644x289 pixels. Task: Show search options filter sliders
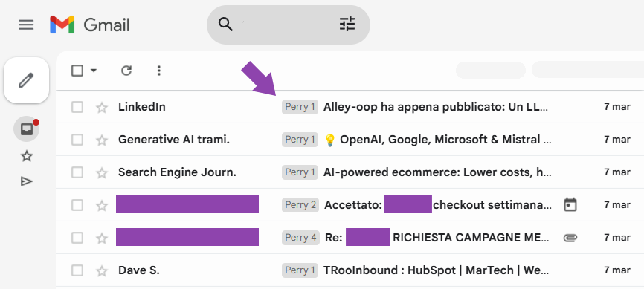(x=347, y=25)
